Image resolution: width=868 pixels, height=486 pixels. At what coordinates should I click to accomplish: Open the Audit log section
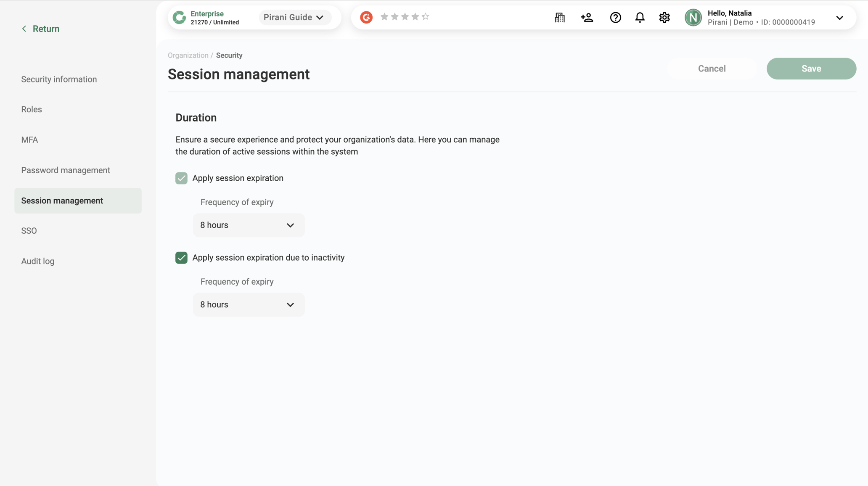(38, 261)
